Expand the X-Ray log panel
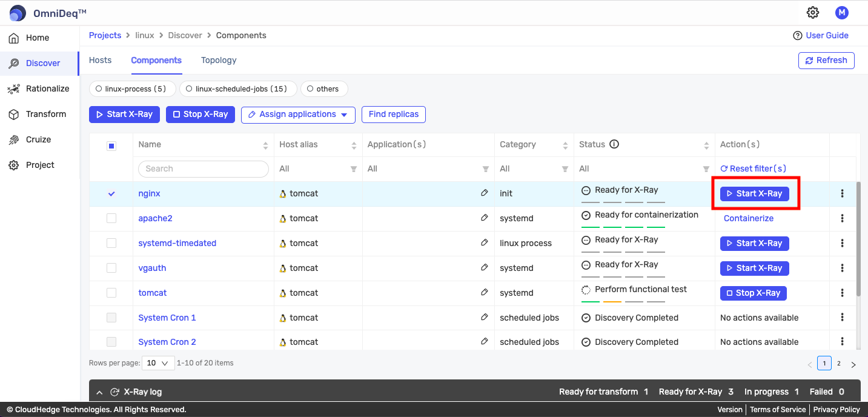Viewport: 868px width, 417px height. [x=100, y=392]
